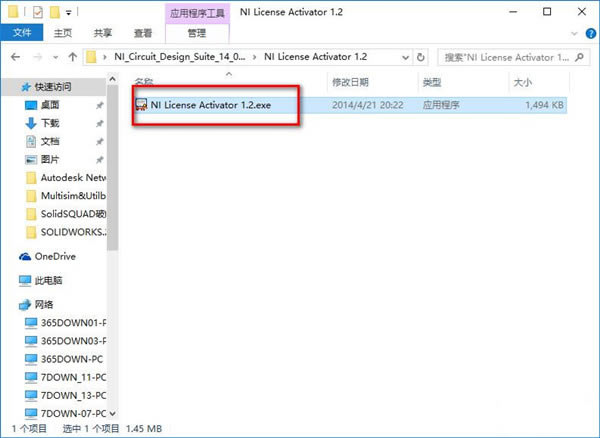
Task: Select the 应用程序工具 contextual tab
Action: tap(197, 13)
